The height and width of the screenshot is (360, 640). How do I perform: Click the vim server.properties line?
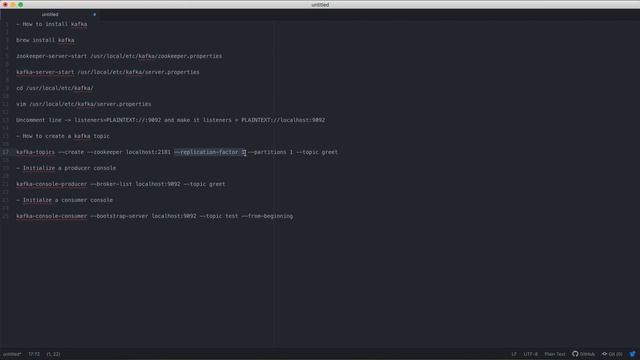click(84, 104)
